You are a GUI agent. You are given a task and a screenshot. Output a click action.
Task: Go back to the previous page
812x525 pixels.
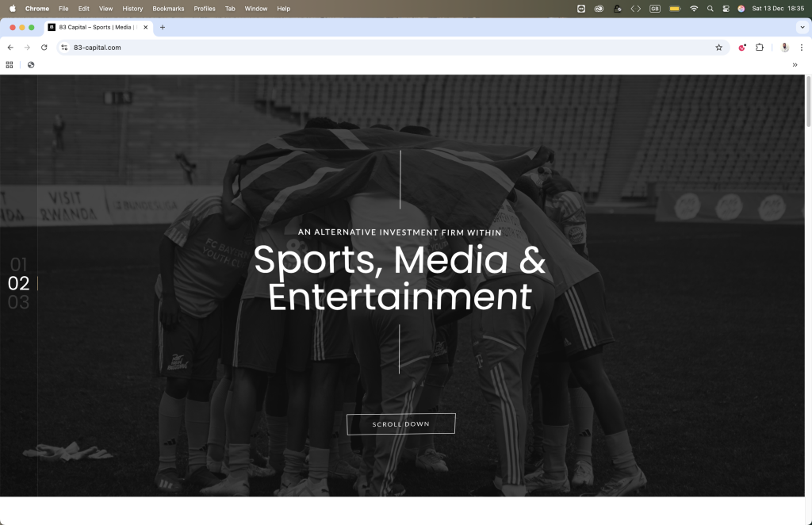point(10,48)
